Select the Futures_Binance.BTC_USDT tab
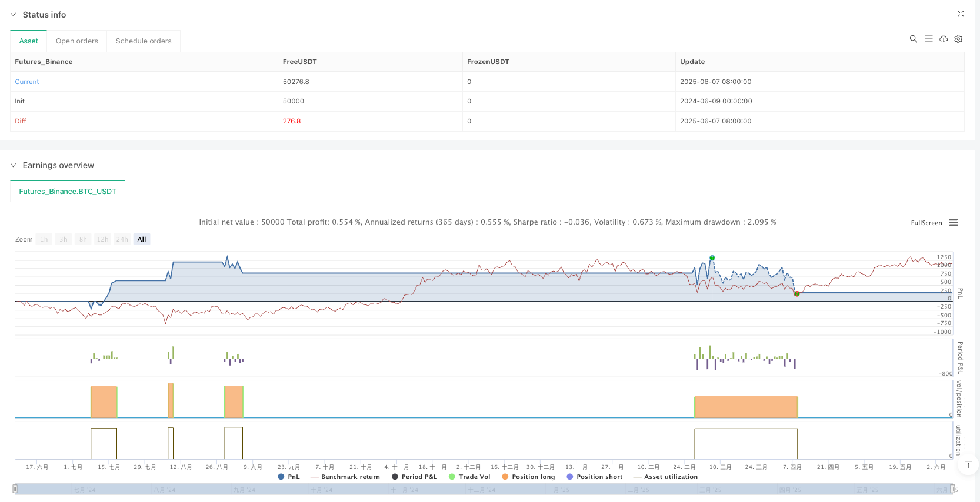Screen dimensions: 980x502 coord(68,192)
